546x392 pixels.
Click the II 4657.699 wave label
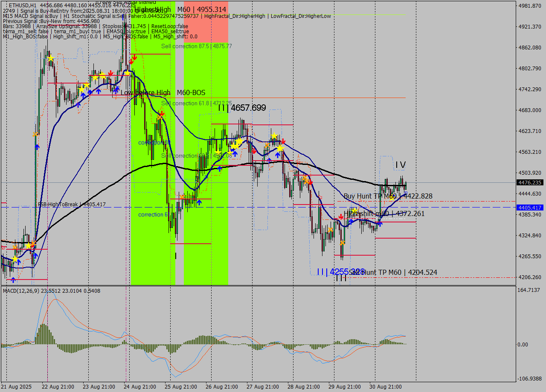click(242, 108)
